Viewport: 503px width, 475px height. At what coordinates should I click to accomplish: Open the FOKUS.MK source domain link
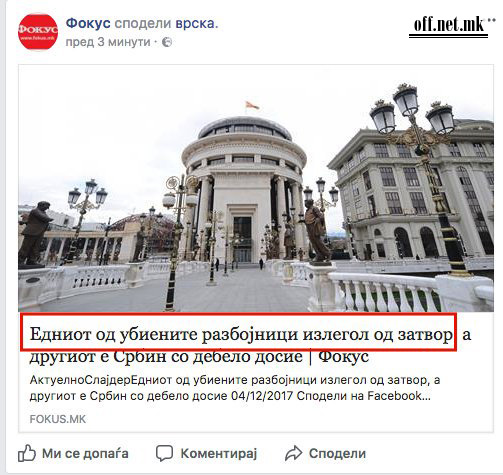click(58, 419)
